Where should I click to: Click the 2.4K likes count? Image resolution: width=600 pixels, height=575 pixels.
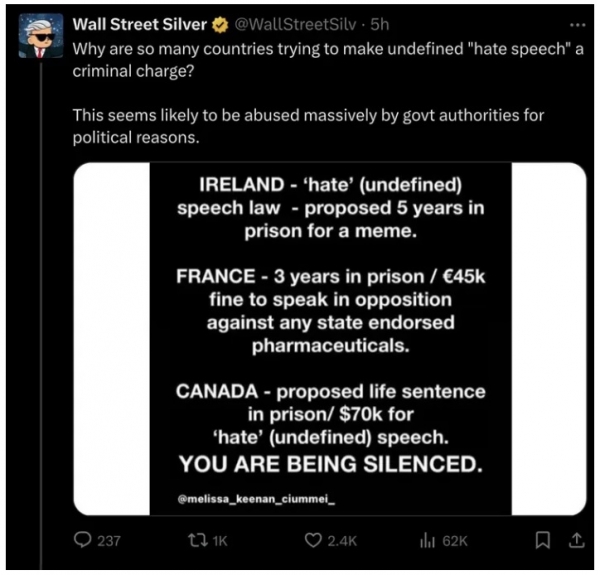click(342, 541)
